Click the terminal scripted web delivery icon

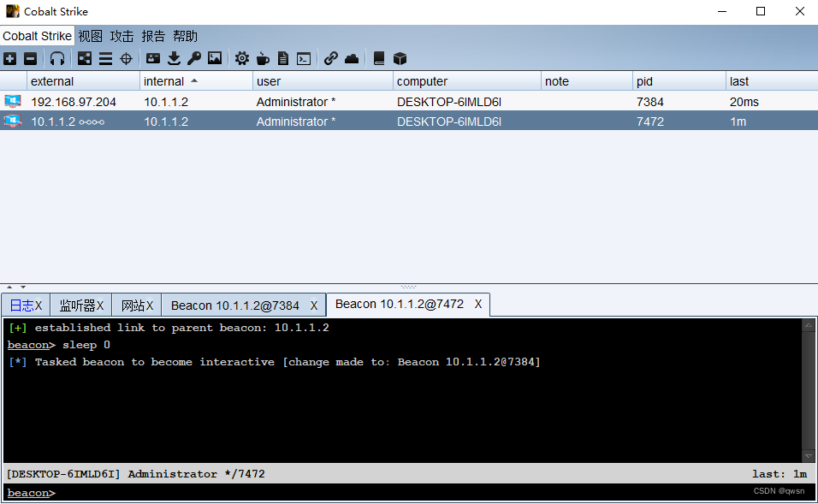304,58
